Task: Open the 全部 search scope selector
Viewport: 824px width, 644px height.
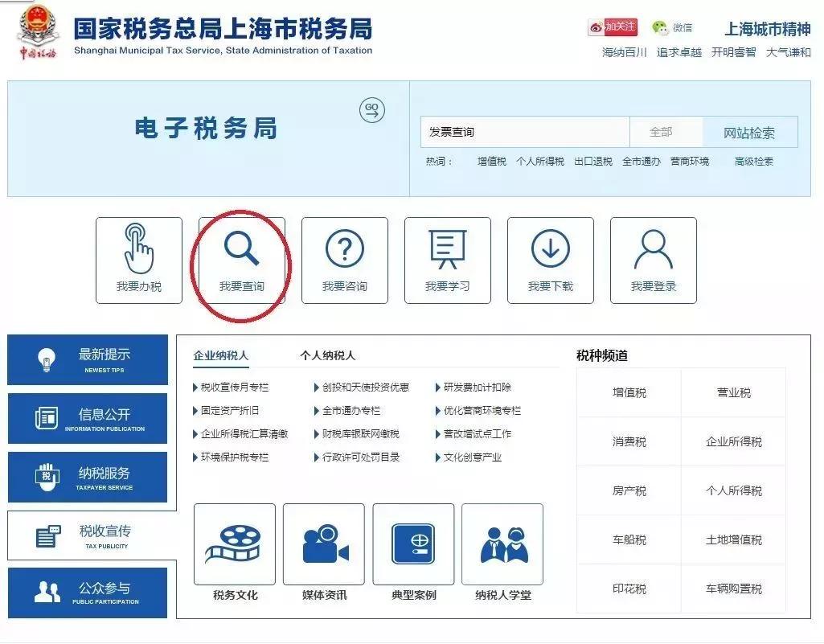Action: (x=664, y=132)
